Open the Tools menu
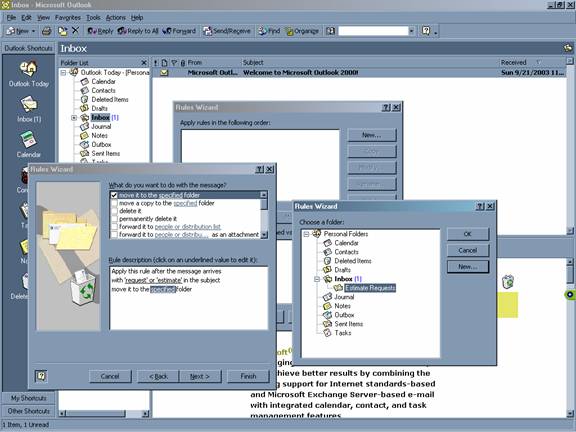 click(93, 17)
